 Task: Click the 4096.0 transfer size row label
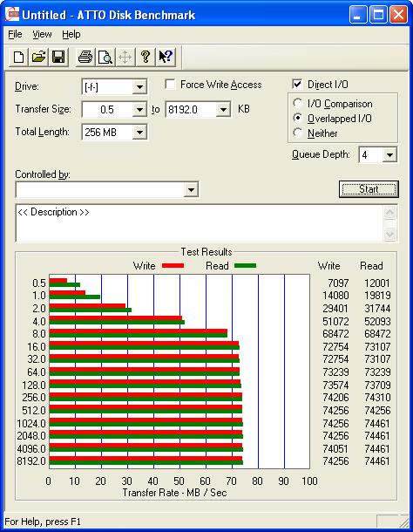point(31,449)
